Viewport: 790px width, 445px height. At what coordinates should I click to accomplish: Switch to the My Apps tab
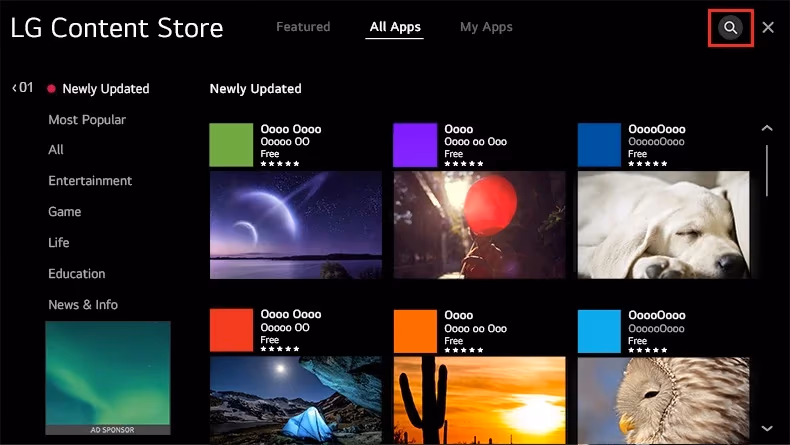pyautogui.click(x=486, y=27)
